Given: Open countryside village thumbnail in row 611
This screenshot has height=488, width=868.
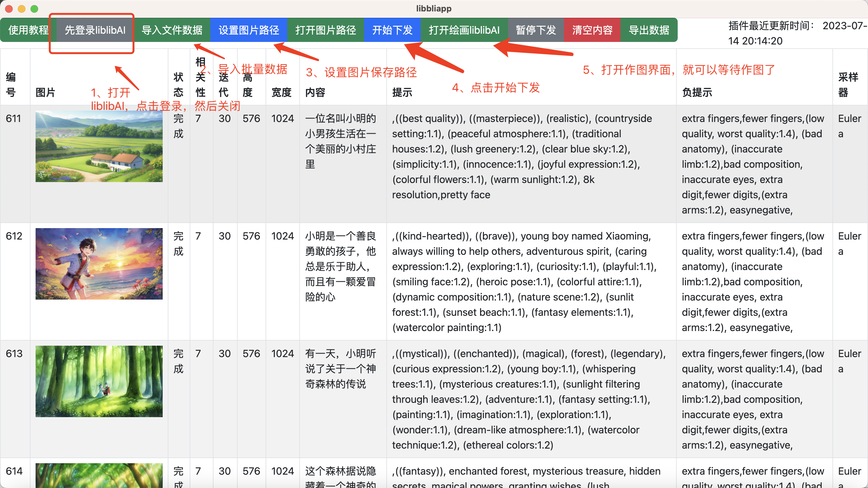Looking at the screenshot, I should pos(99,146).
